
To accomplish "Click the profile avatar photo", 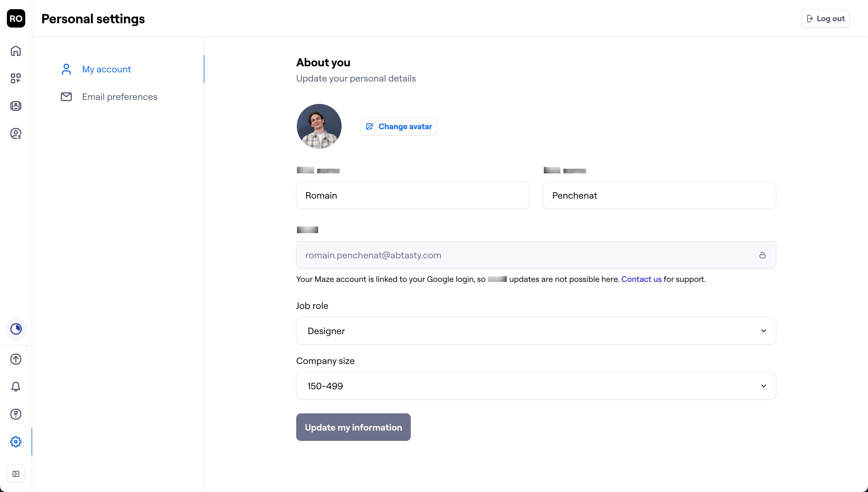I will [319, 126].
